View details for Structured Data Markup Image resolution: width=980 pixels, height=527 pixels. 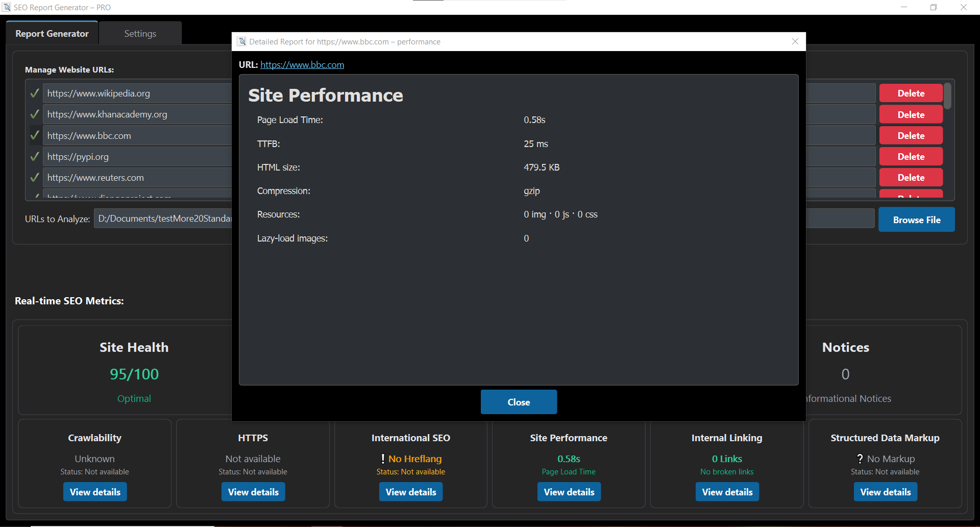pyautogui.click(x=885, y=492)
